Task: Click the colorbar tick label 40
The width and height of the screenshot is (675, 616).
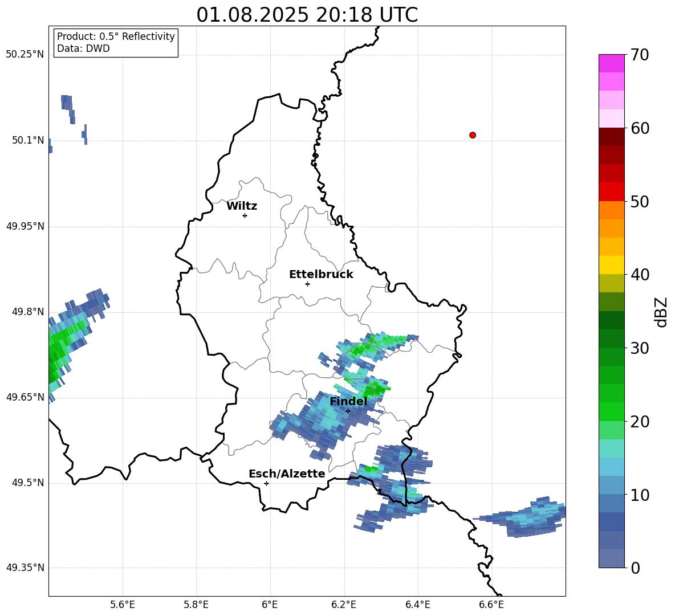Action: [640, 275]
